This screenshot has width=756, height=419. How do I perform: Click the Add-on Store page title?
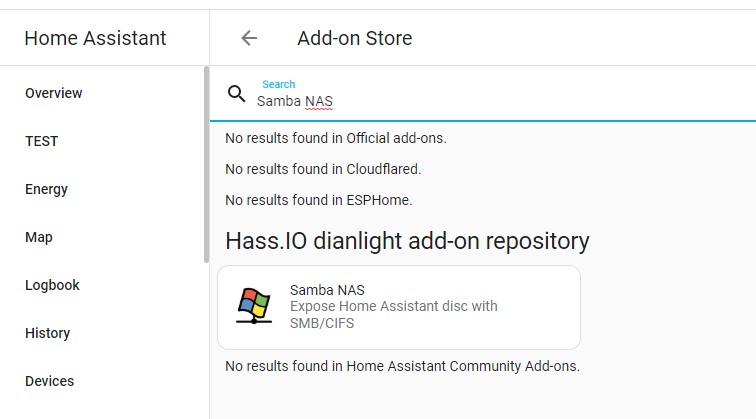(x=354, y=38)
